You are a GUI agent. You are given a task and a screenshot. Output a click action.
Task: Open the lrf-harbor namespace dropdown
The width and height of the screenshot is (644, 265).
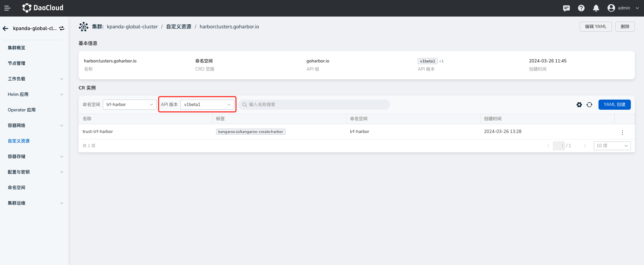pyautogui.click(x=129, y=105)
